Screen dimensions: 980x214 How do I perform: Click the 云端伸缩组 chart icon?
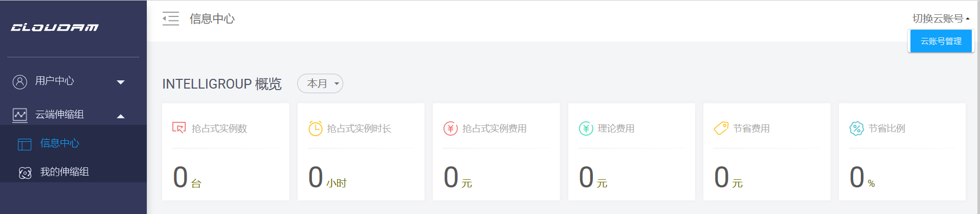pos(20,115)
